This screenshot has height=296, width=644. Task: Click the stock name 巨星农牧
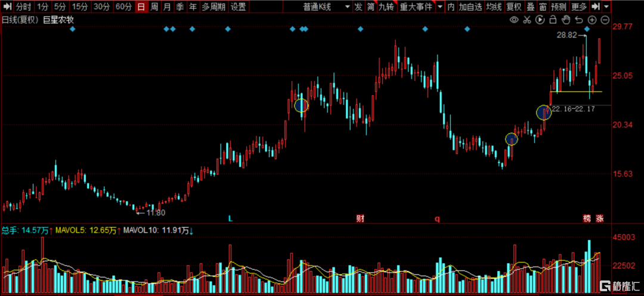(59, 20)
